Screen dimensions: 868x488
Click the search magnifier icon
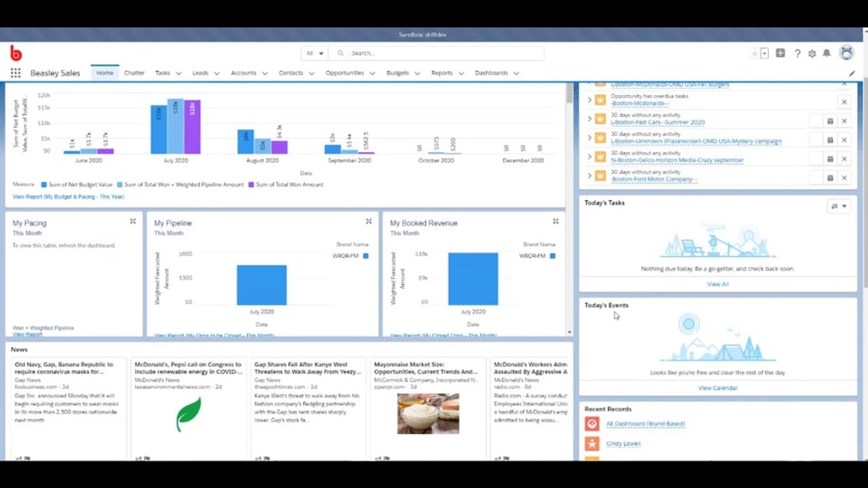tap(340, 53)
